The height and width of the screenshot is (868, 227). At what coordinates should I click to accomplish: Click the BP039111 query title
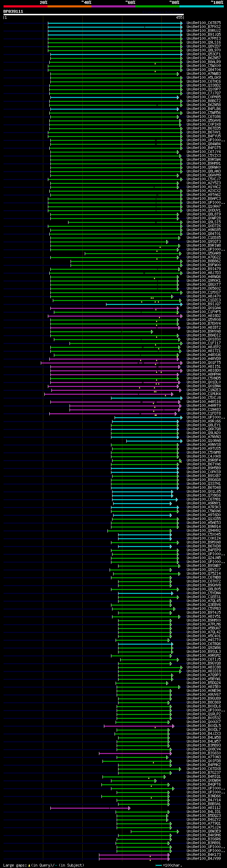point(13,11)
